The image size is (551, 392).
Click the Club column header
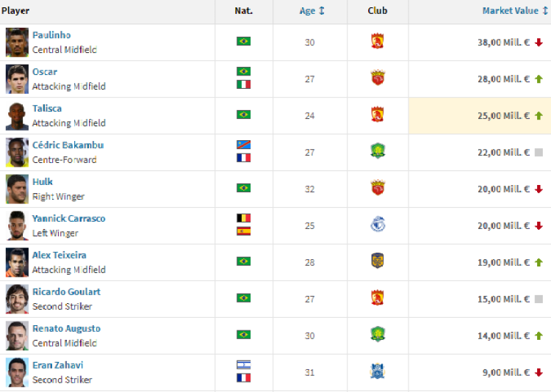click(378, 11)
